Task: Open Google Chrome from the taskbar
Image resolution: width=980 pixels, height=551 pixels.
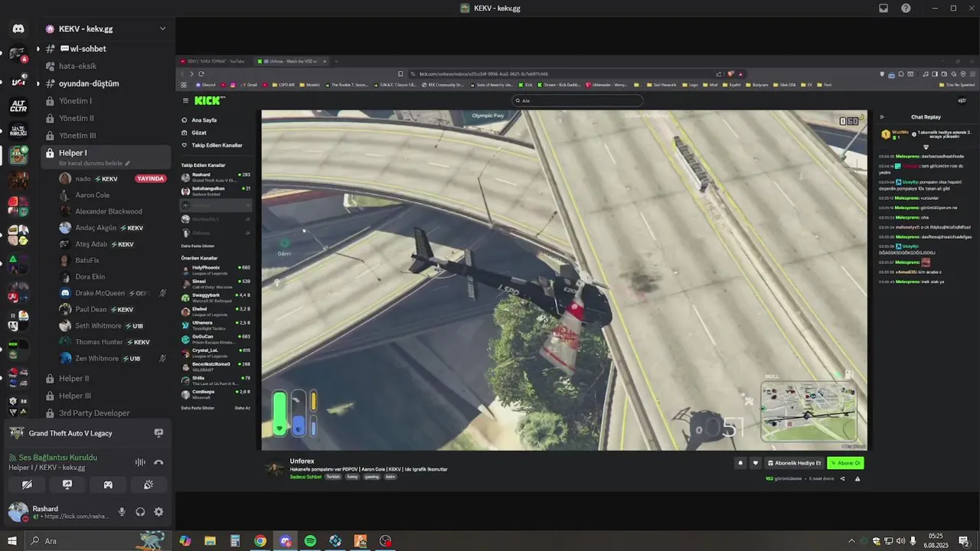Action: tap(260, 541)
